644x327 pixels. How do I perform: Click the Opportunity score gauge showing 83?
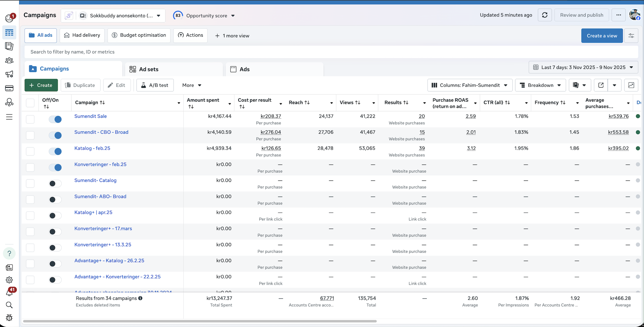(178, 15)
